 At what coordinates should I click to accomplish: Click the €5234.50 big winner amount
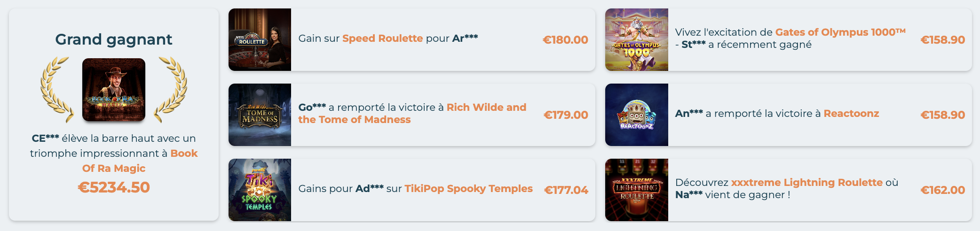pyautogui.click(x=114, y=187)
